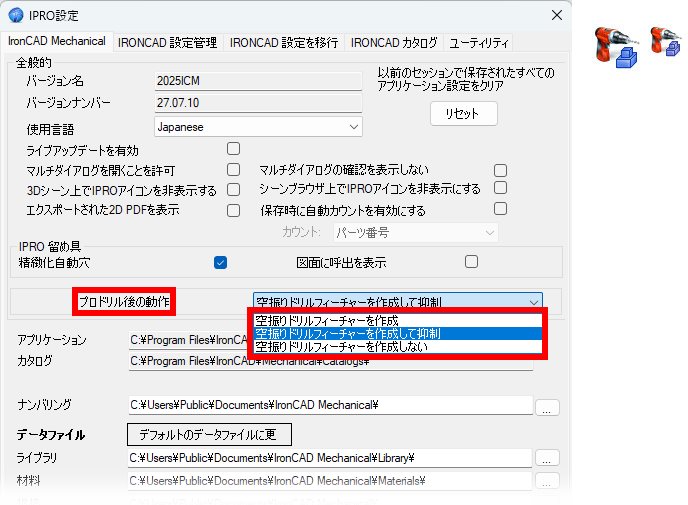
Task: Click the アプリケーション path field
Action: tap(191, 340)
